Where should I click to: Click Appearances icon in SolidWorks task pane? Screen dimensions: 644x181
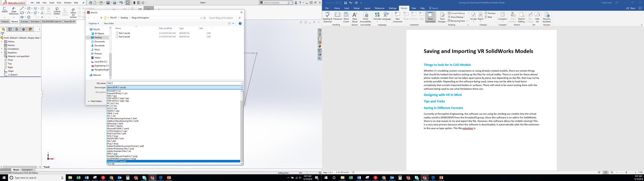pyautogui.click(x=320, y=47)
